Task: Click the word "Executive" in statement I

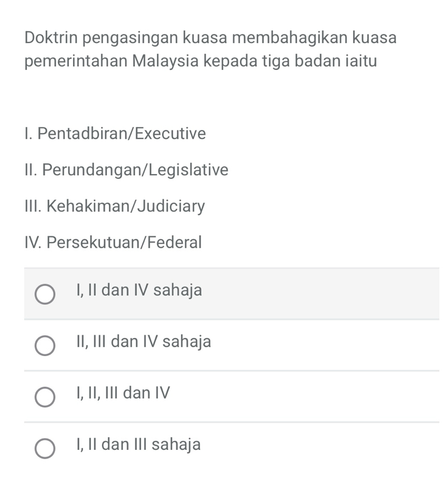Action: (174, 134)
